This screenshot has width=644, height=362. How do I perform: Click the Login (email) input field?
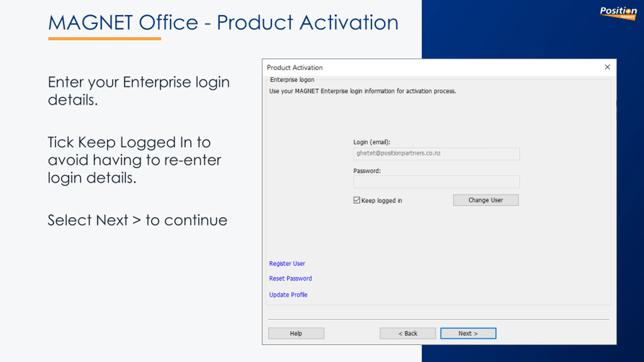436,153
